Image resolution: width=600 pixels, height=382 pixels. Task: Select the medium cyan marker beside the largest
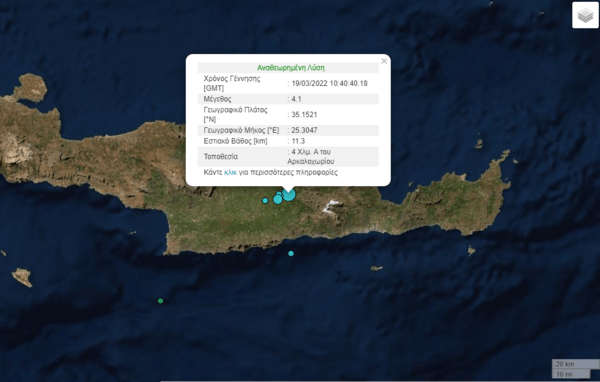(x=278, y=199)
